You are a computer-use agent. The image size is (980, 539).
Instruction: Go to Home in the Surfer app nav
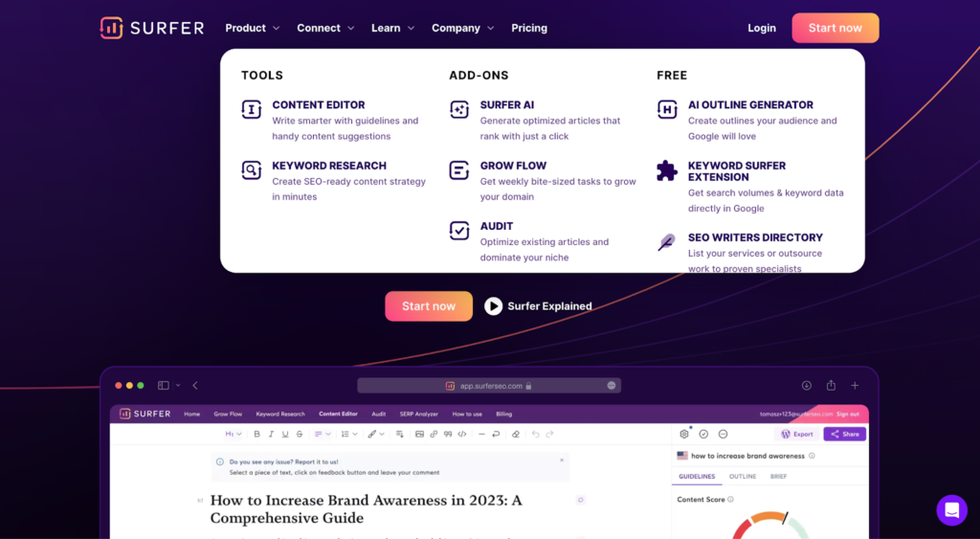191,414
